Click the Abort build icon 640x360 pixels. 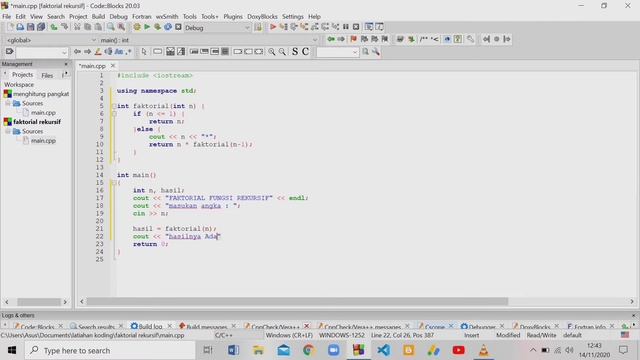pos(178,27)
